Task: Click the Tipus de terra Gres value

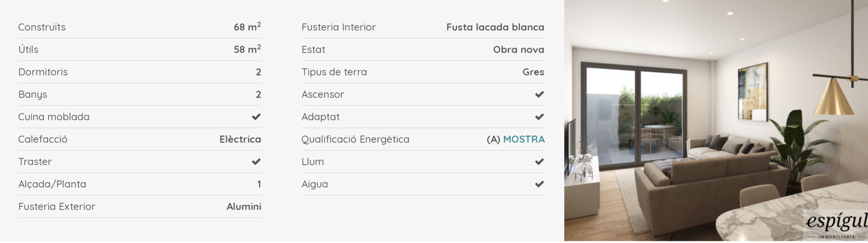Action: (x=533, y=72)
